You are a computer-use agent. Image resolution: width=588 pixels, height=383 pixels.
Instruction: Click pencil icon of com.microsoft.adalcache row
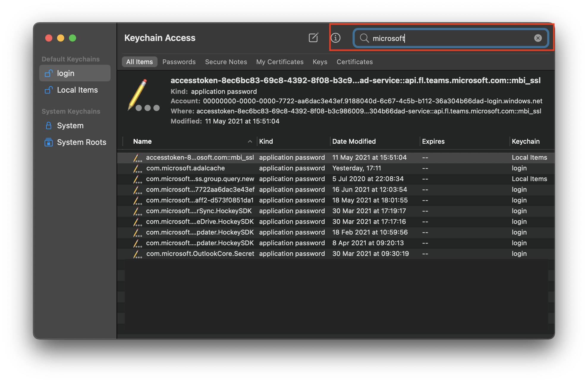point(137,168)
